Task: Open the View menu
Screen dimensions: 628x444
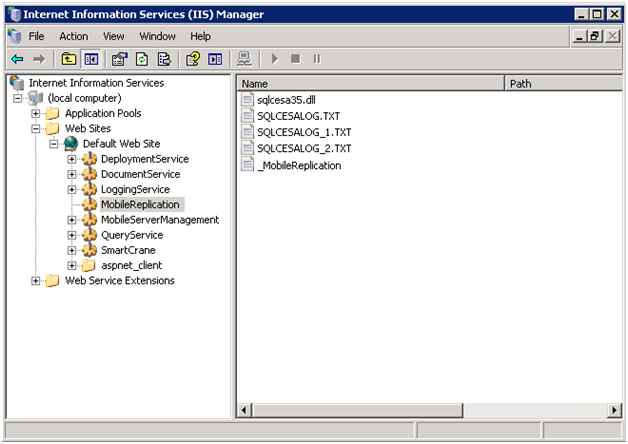Action: point(113,36)
